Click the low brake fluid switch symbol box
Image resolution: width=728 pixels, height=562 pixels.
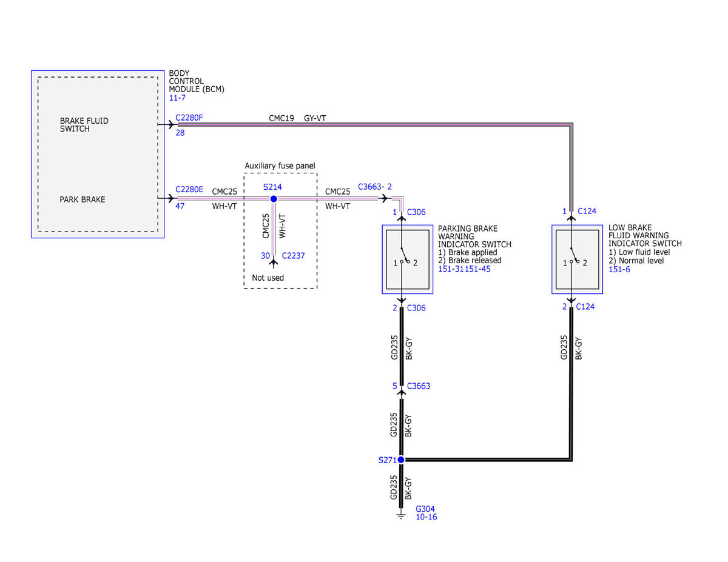(576, 259)
